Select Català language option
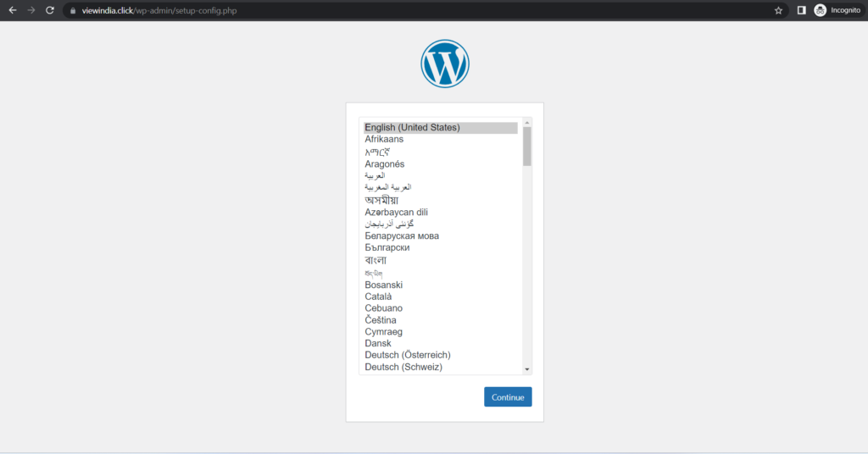The image size is (868, 454). [x=441, y=297]
